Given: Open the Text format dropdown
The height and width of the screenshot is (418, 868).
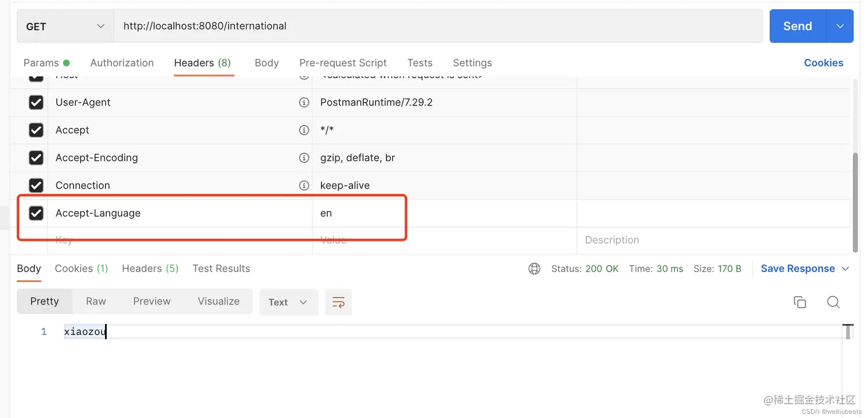Looking at the screenshot, I should (288, 302).
